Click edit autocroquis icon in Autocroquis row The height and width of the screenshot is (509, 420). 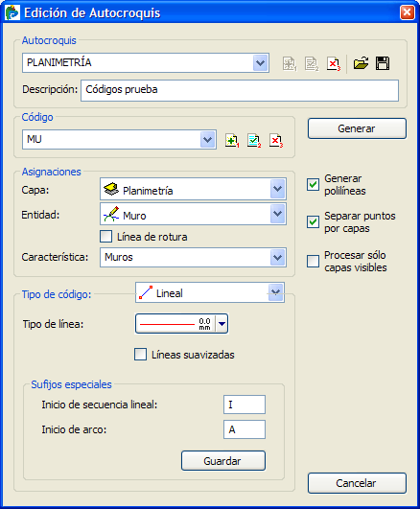coord(312,63)
